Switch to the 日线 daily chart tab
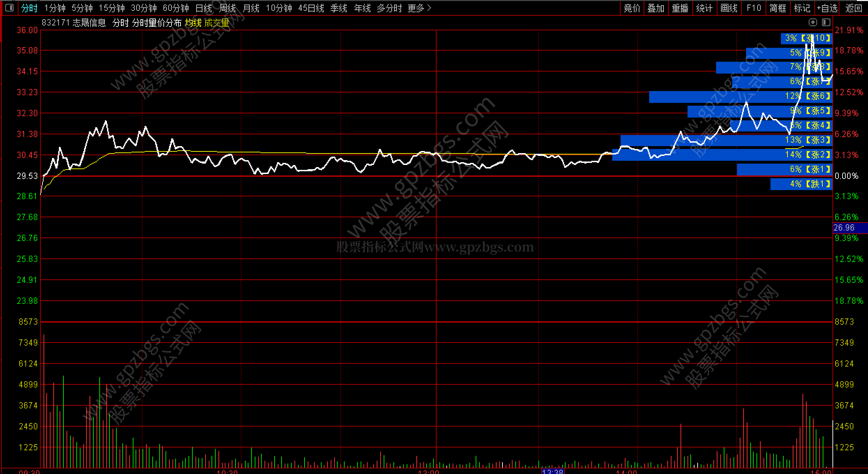868x474 pixels. (x=203, y=8)
